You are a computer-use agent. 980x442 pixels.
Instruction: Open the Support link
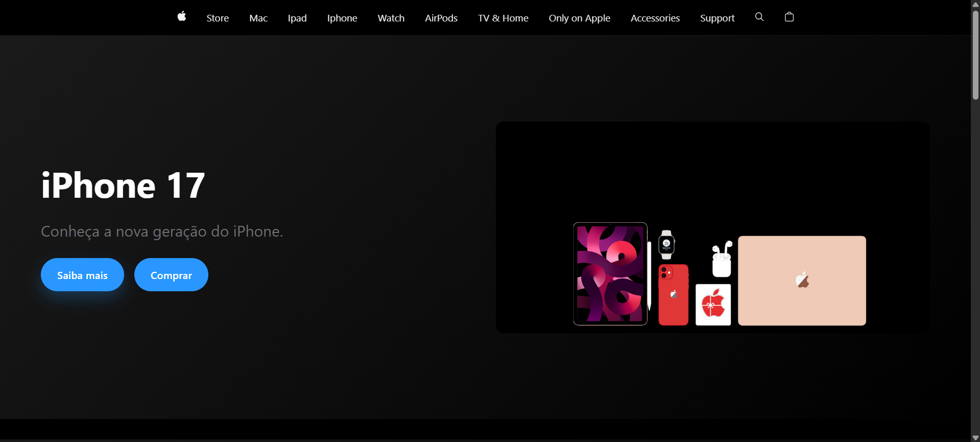coord(718,18)
